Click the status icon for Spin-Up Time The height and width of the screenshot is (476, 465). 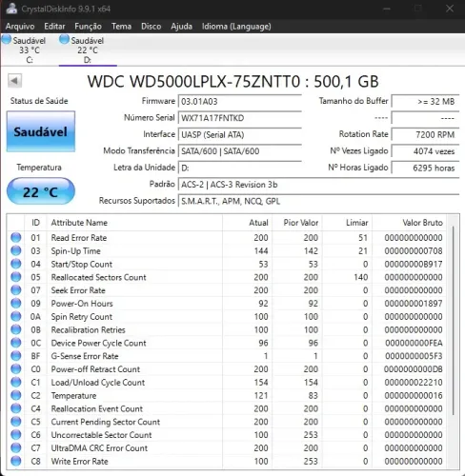pos(16,250)
